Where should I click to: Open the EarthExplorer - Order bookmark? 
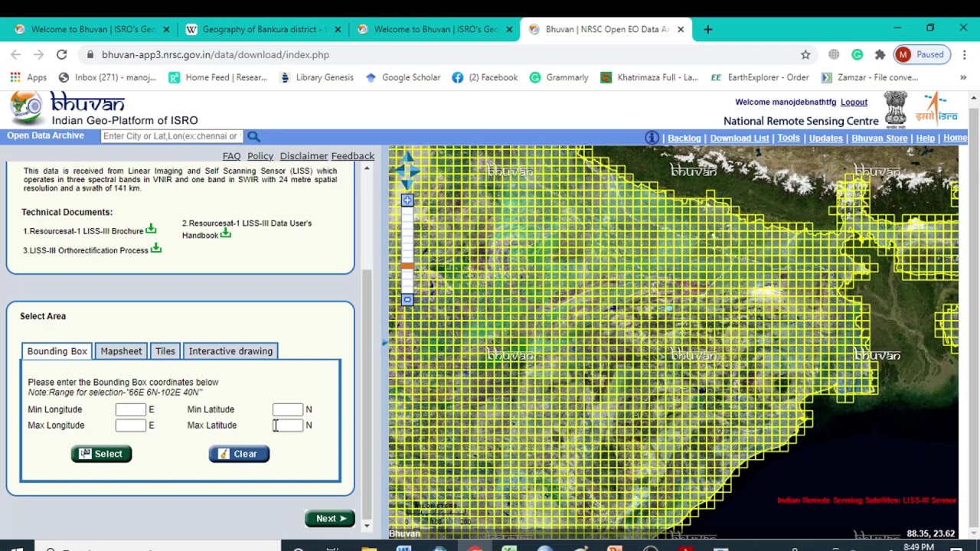(x=759, y=77)
